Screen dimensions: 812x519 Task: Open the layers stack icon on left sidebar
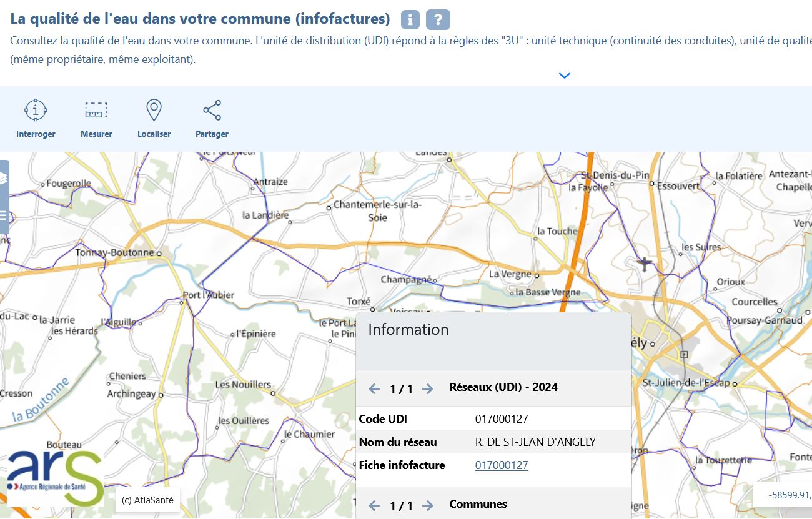pos(4,179)
